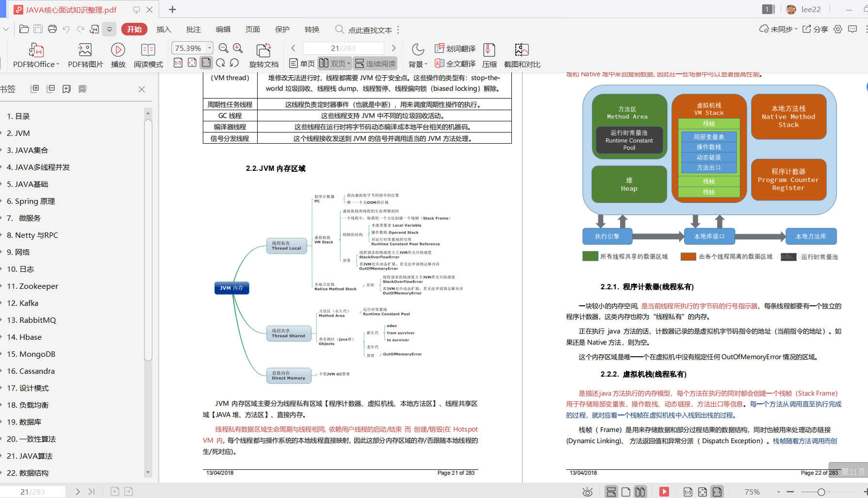Open the 背景 background options dropdown
This screenshot has width=868, height=498.
[417, 63]
